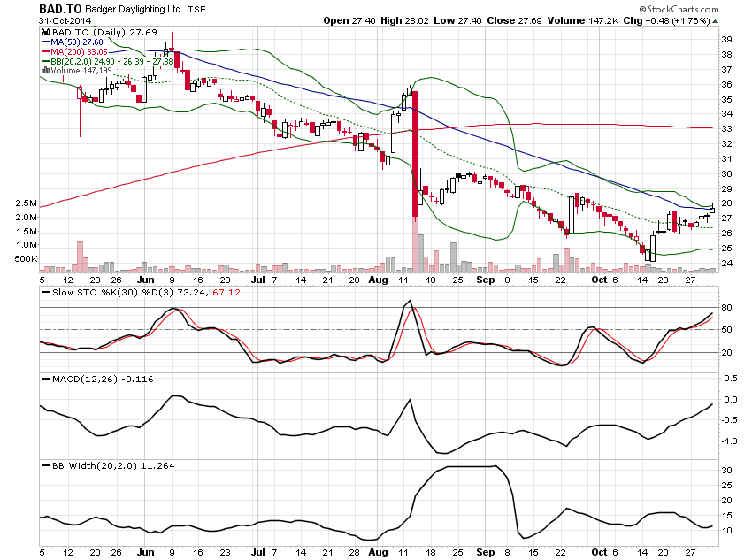752x560 pixels.
Task: Click the blue MA(50) 27.60 legend entry
Action: (73, 42)
